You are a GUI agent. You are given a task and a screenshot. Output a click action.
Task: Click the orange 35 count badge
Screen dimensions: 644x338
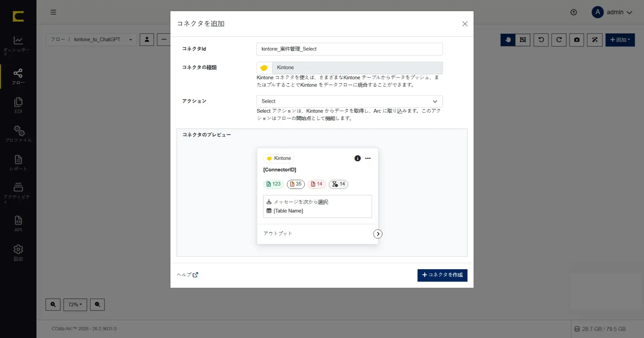coord(295,184)
